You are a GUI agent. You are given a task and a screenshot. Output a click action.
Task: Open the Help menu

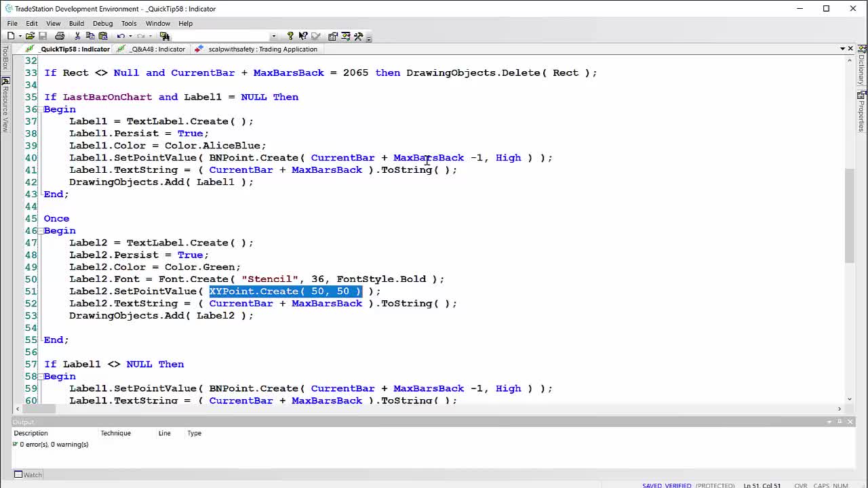[185, 23]
